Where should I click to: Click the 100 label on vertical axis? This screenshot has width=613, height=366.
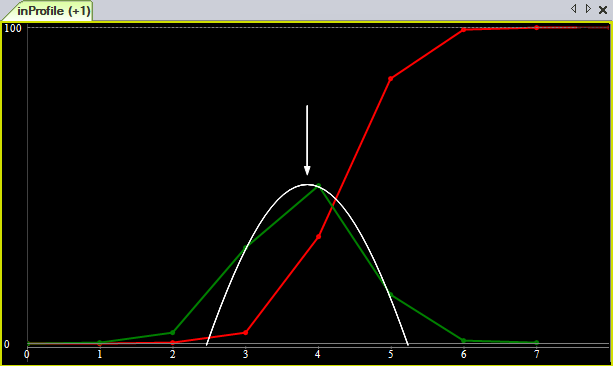[13, 28]
